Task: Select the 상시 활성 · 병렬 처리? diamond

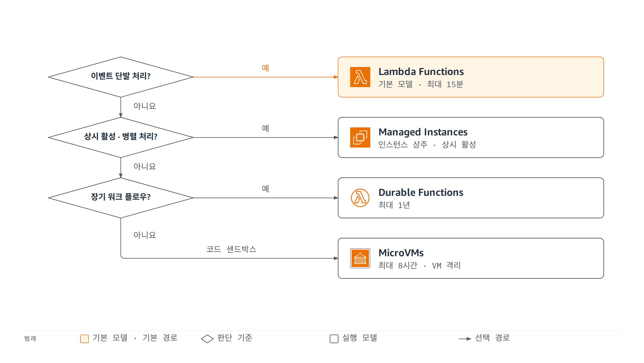Action: (121, 138)
